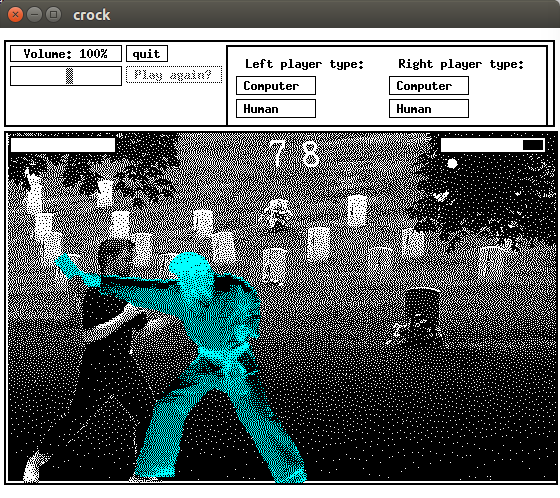Screen dimensions: 560x498
Task: Click the cyan fighter's raised fist
Action: [x=67, y=264]
